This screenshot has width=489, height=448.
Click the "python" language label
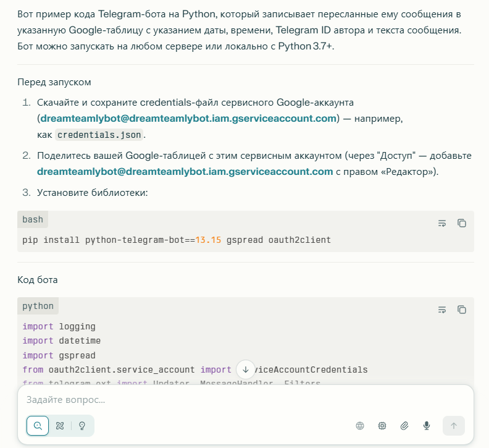tap(38, 306)
